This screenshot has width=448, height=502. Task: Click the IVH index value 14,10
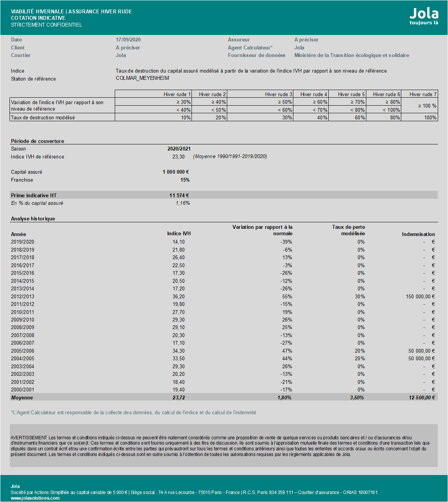tap(179, 242)
